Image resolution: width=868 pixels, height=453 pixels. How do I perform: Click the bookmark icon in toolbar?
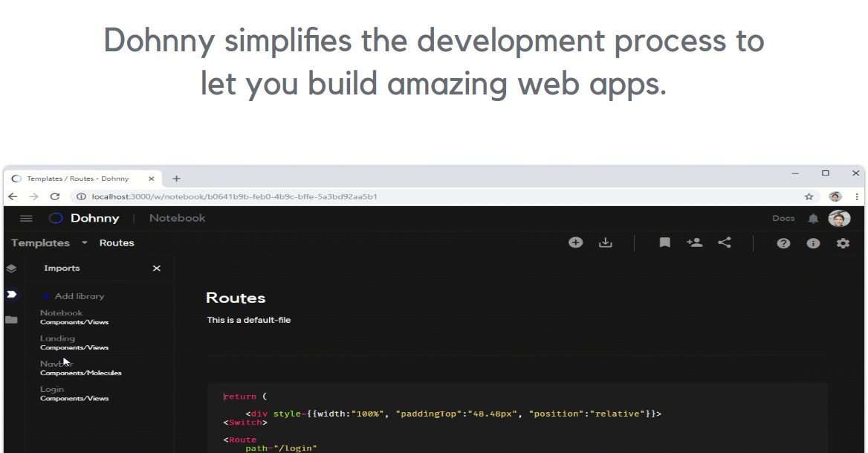pos(665,242)
